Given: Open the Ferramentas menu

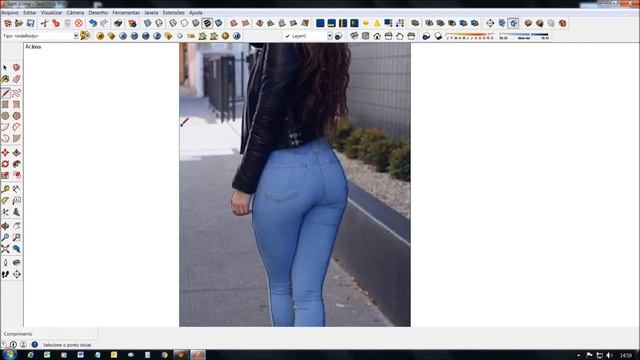Looking at the screenshot, I should [126, 13].
